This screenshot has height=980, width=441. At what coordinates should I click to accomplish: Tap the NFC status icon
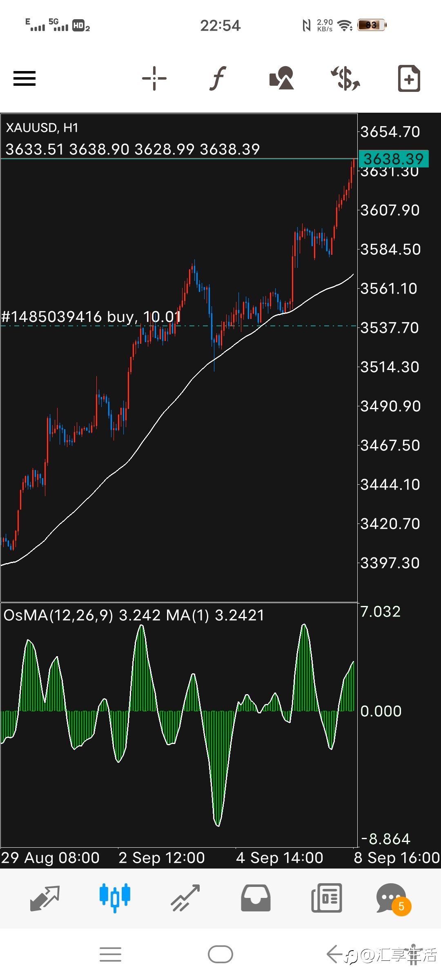click(x=306, y=26)
